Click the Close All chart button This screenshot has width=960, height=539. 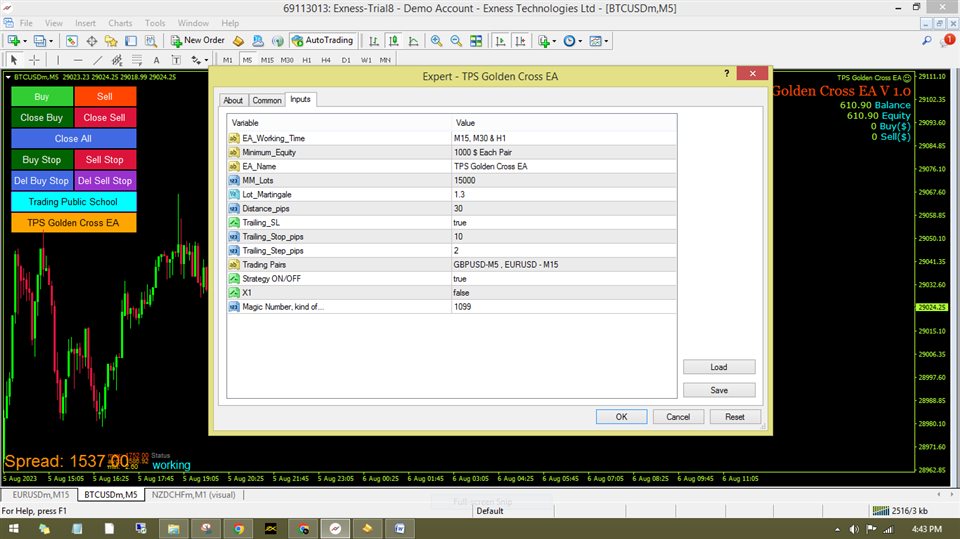[x=73, y=138]
